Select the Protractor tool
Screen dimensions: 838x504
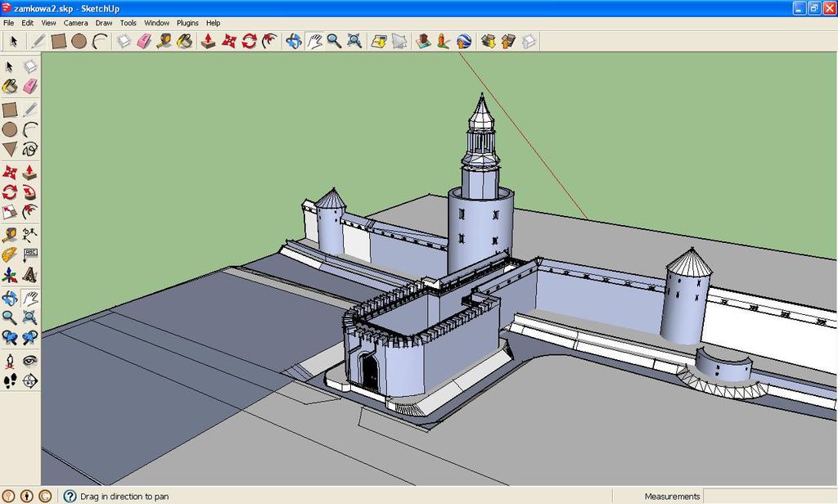[10, 254]
